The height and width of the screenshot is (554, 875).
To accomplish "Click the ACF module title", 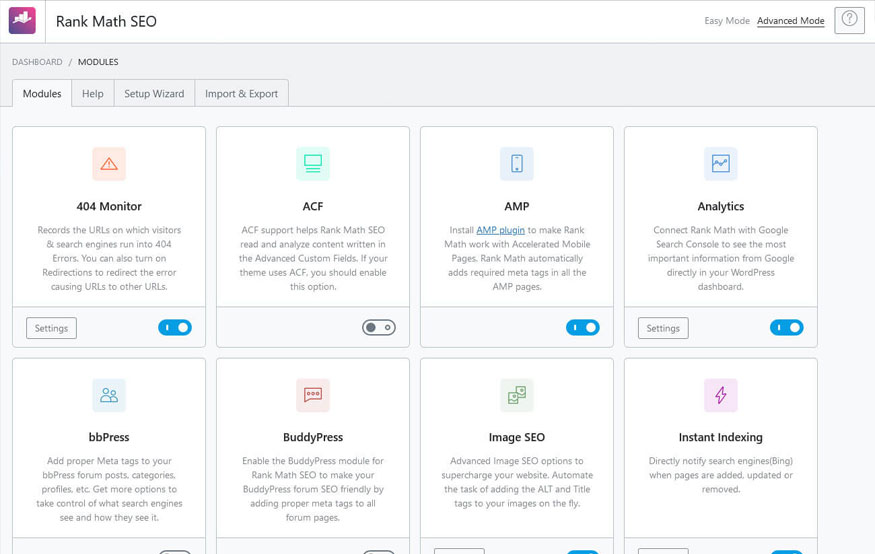I will [x=313, y=206].
